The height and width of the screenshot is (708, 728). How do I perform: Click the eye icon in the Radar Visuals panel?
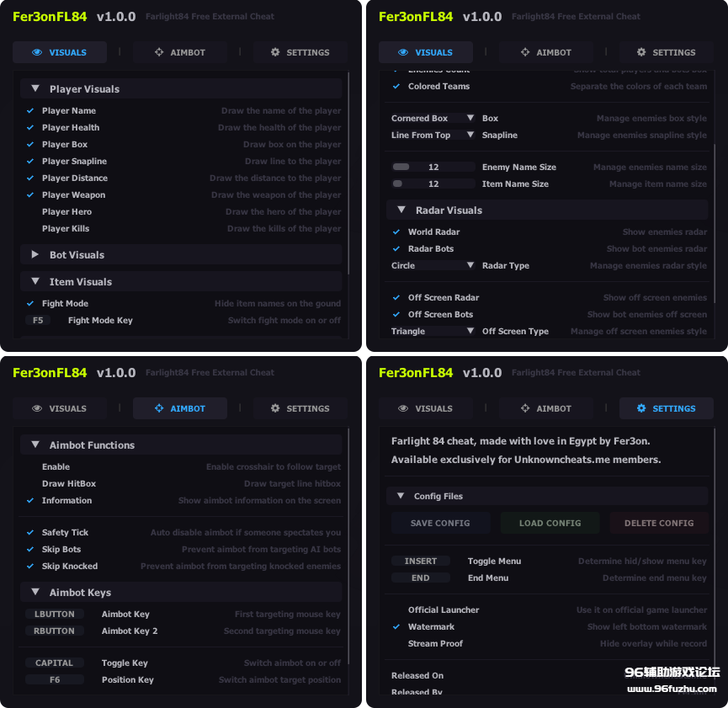click(x=403, y=52)
